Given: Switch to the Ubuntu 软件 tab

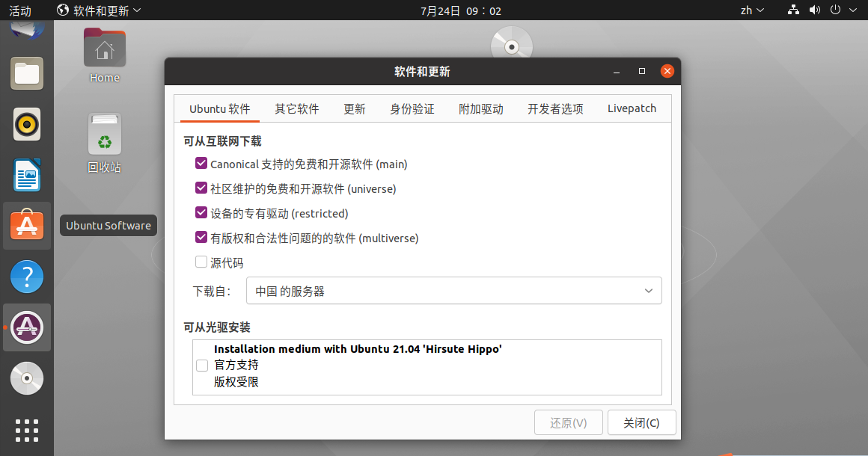Looking at the screenshot, I should (x=220, y=109).
